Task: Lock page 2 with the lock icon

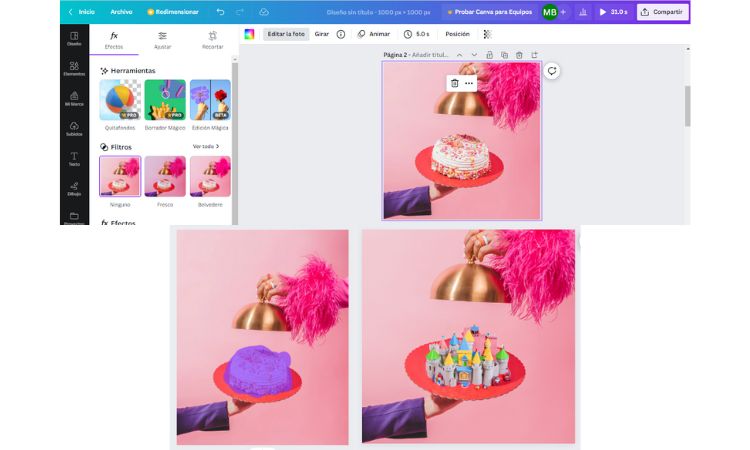Action: pyautogui.click(x=489, y=55)
